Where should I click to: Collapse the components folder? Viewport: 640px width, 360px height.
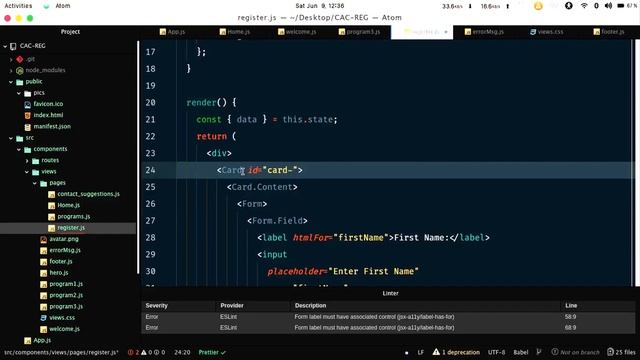(19, 150)
